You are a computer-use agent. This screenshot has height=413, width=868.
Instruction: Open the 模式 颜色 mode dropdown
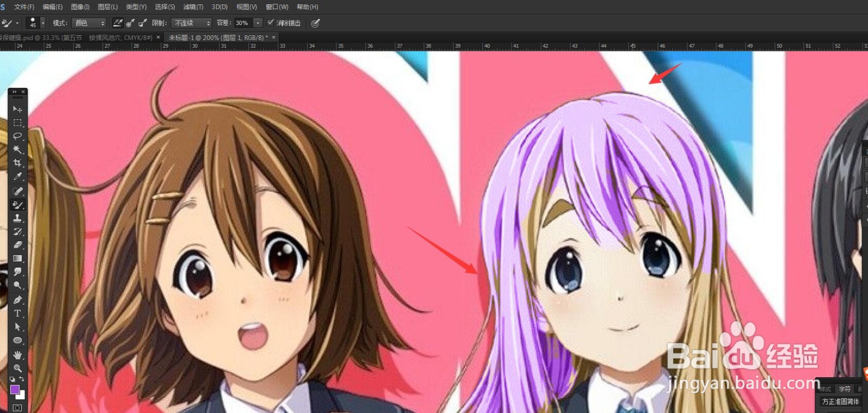[90, 23]
